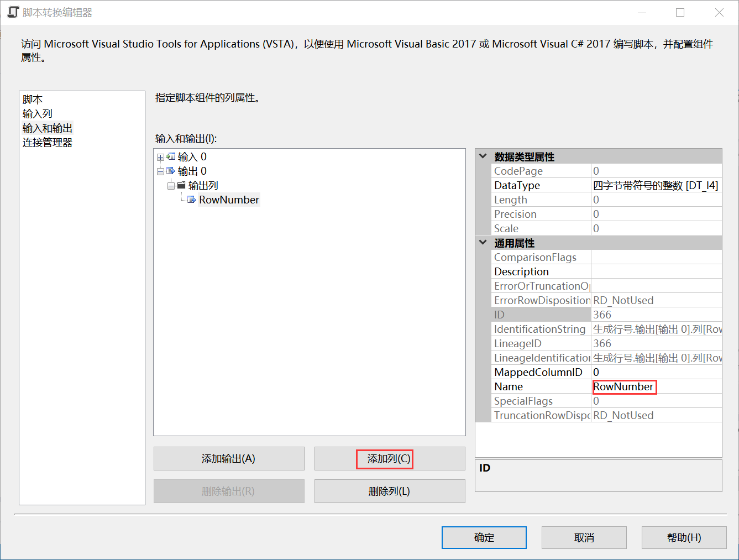Image resolution: width=739 pixels, height=560 pixels.
Task: Click the 输出列 folder icon
Action: pyautogui.click(x=181, y=185)
